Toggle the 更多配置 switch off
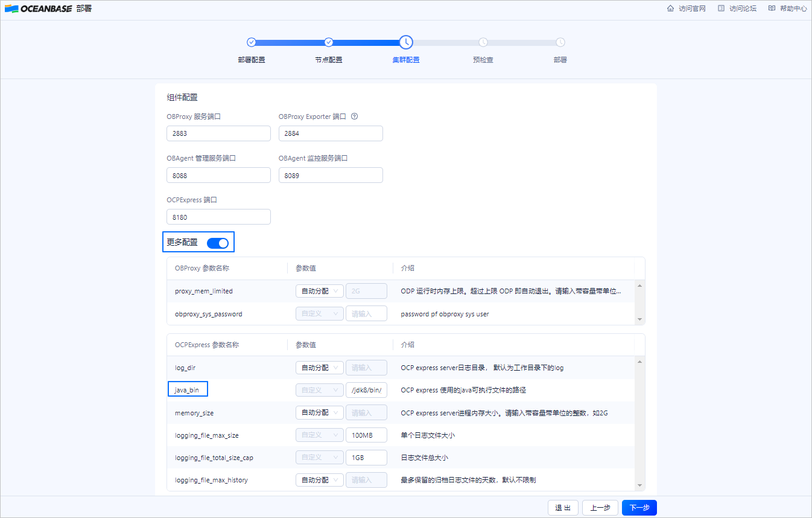The width and height of the screenshot is (812, 518). [x=218, y=243]
